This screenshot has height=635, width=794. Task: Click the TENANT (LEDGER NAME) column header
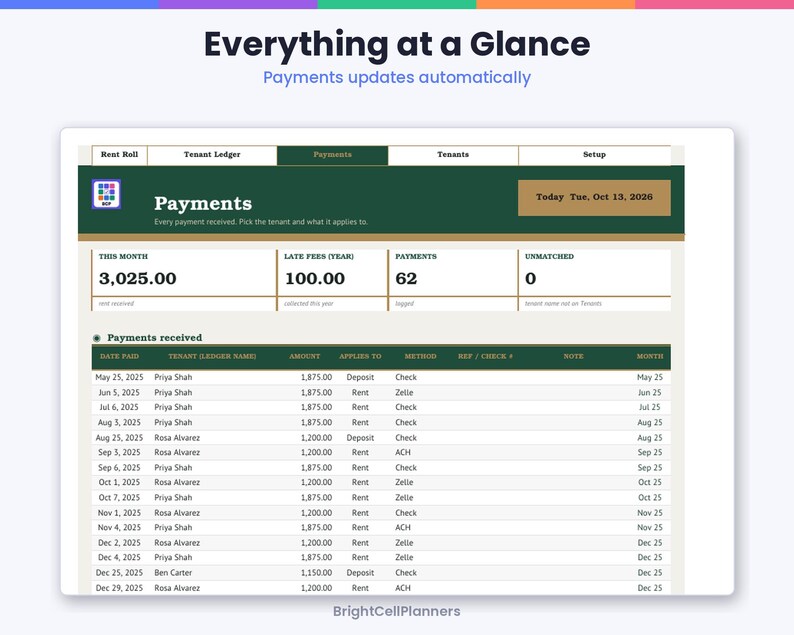click(212, 356)
